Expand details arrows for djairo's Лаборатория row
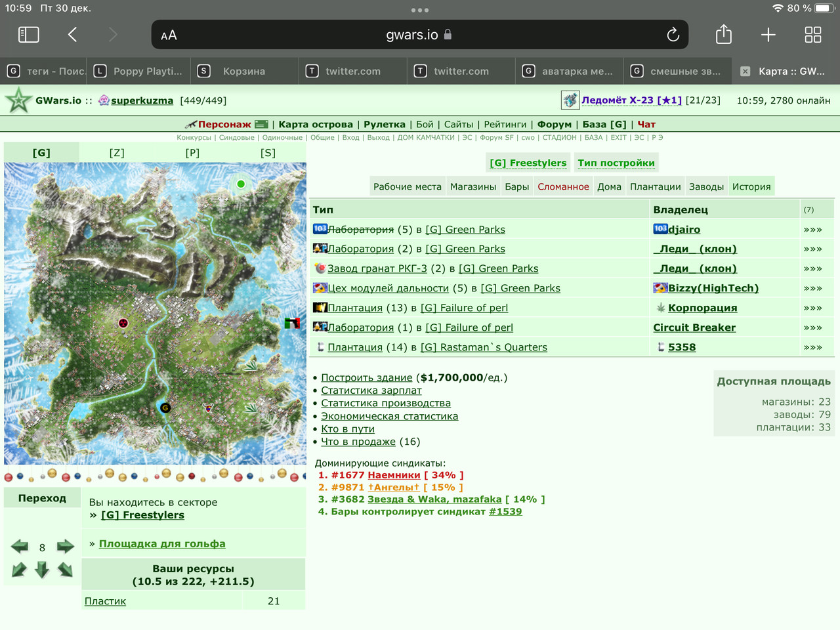Screen dimensions: 840x630 [812, 230]
